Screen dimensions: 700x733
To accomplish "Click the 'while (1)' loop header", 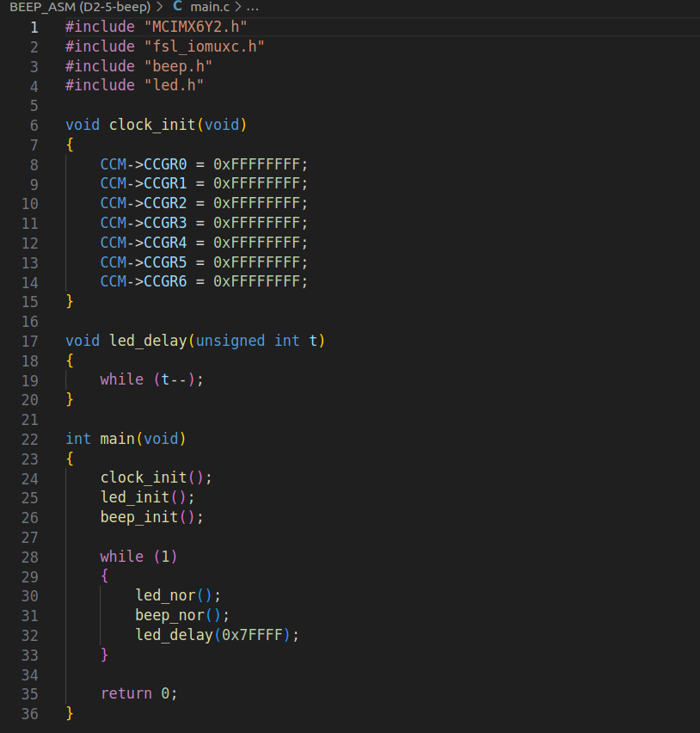I will point(138,557).
